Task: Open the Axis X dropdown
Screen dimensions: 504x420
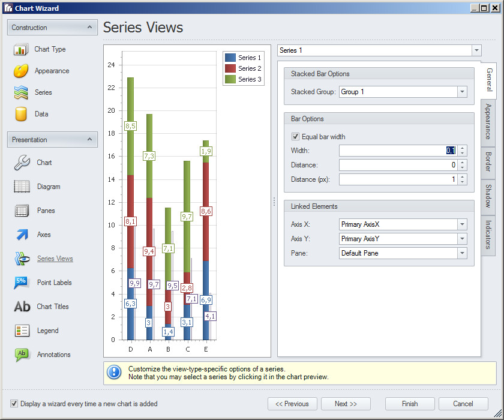Action: coord(462,224)
